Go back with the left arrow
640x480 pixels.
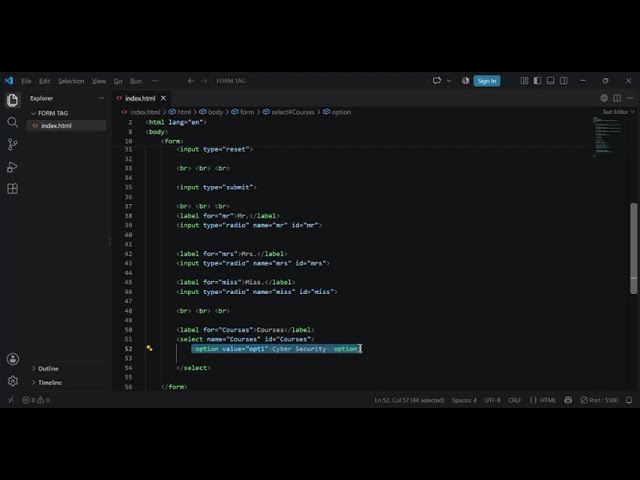(x=191, y=81)
